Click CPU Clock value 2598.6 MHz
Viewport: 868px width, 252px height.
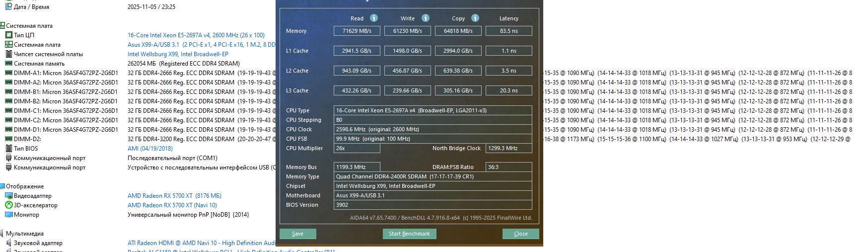click(433, 129)
